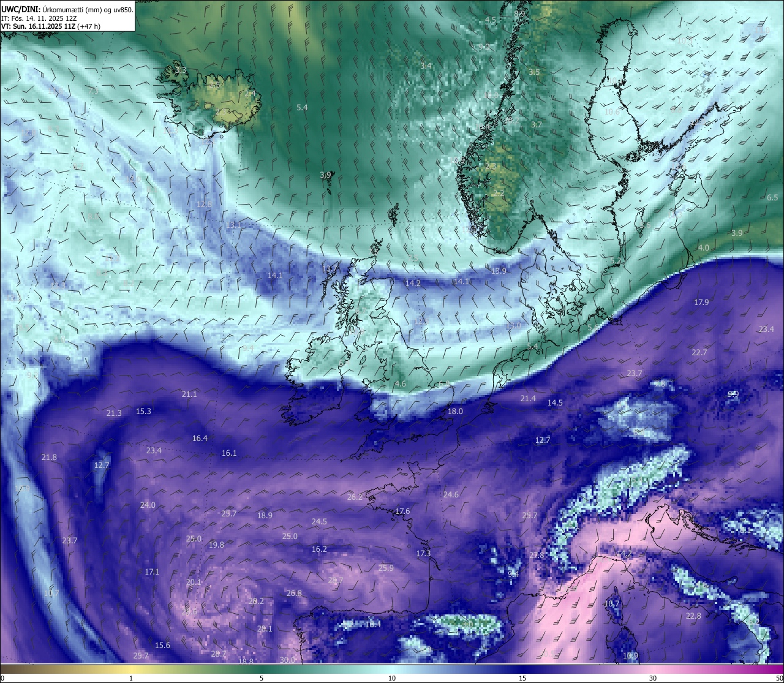Click the 24.6 value label
The image size is (784, 683).
point(451,494)
